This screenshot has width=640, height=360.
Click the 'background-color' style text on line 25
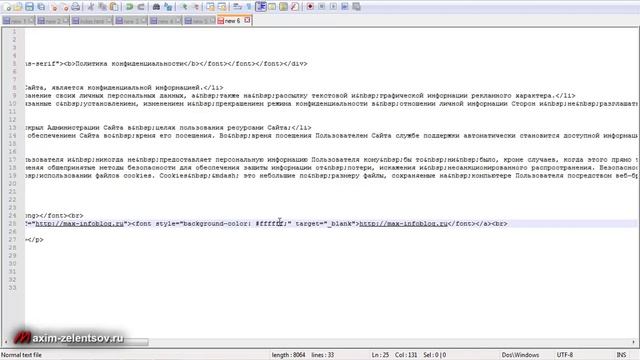216,224
